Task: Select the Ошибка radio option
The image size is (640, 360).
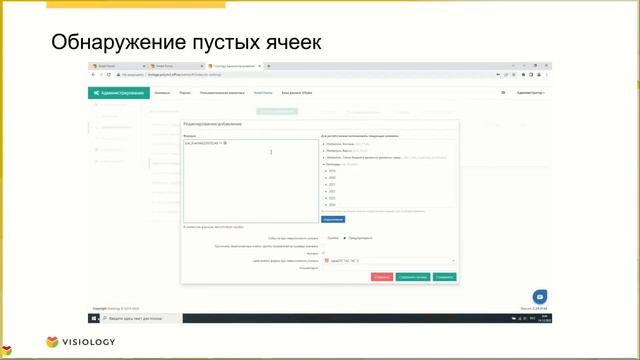Action: (324, 238)
